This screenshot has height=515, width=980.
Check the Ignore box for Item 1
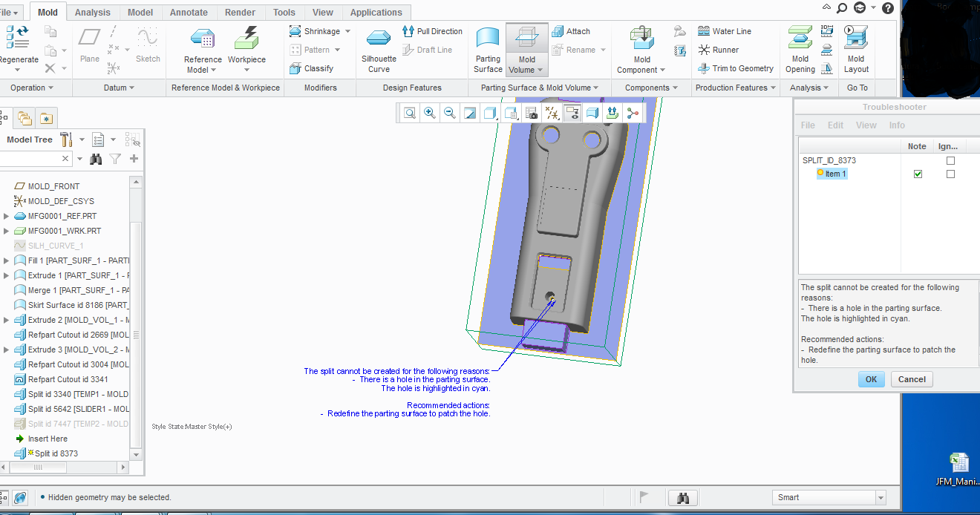950,174
